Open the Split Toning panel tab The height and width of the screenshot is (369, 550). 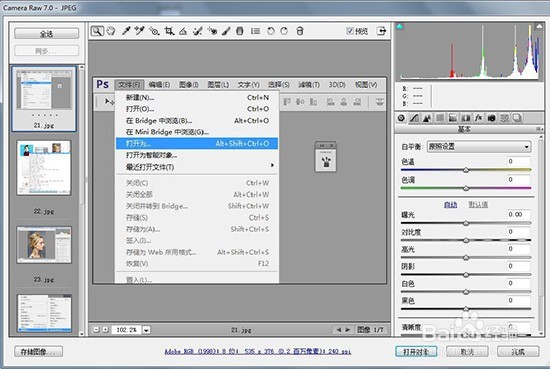[x=453, y=118]
